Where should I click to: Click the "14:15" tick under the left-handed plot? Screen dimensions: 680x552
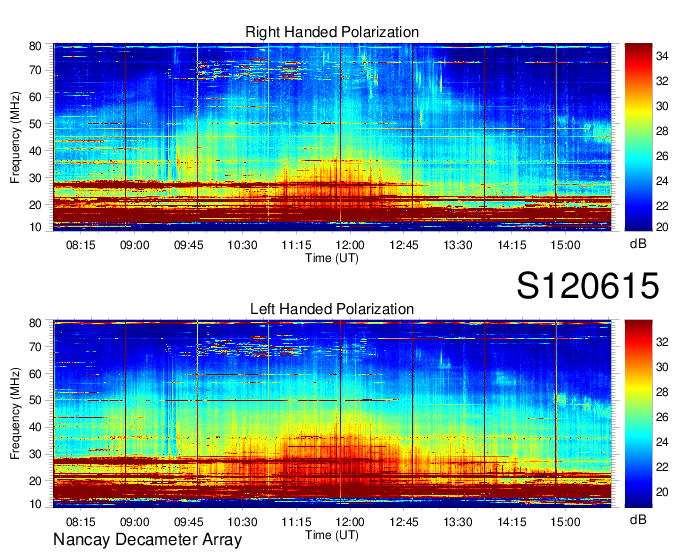click(512, 522)
